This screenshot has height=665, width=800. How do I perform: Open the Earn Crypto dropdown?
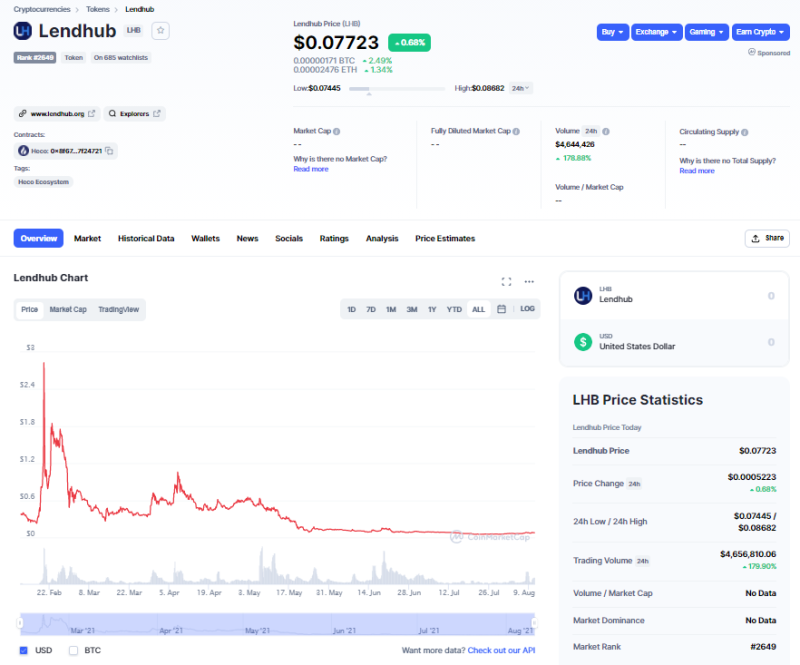[x=761, y=31]
